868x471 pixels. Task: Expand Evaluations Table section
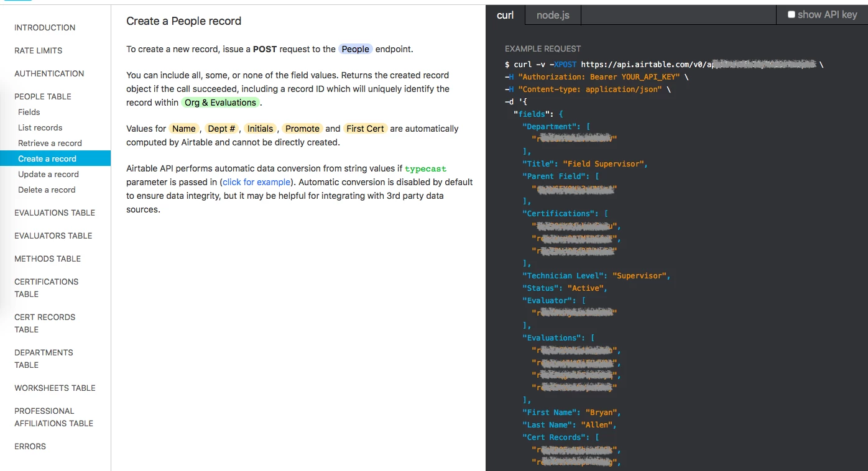55,213
